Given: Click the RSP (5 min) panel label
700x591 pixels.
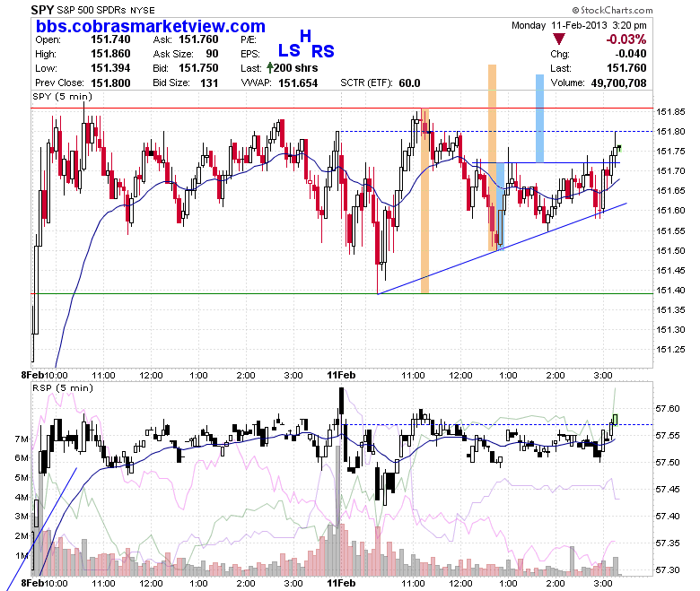Looking at the screenshot, I should pos(63,388).
